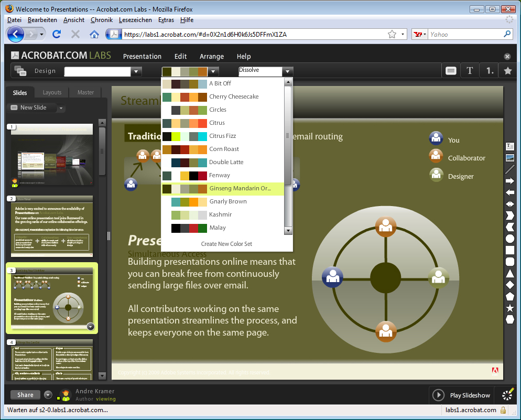Switch to the Layouts tab
Screen dimensions: 521x420
tap(52, 92)
